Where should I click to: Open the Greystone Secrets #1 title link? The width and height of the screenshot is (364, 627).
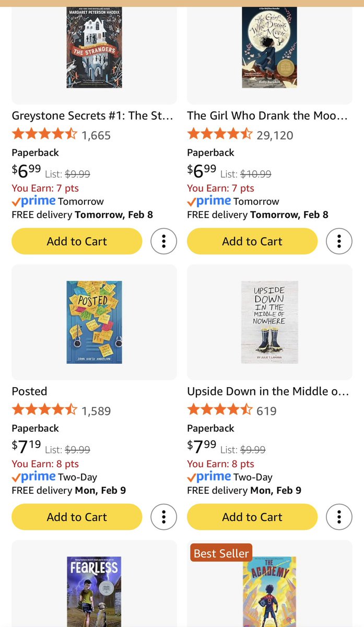92,115
